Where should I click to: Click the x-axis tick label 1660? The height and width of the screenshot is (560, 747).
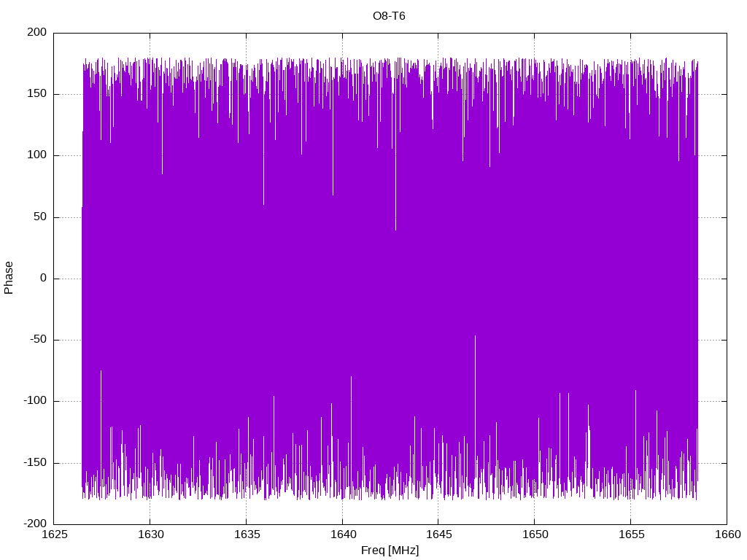tap(728, 534)
